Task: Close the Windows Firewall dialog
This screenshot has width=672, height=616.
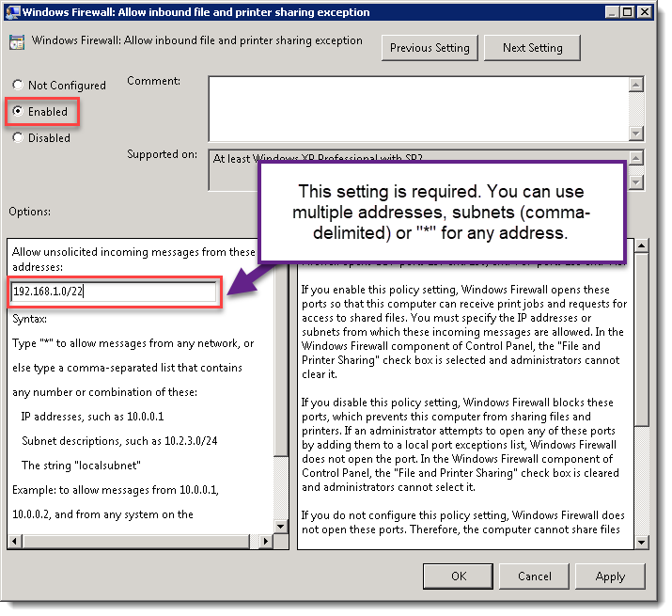Action: pos(644,12)
